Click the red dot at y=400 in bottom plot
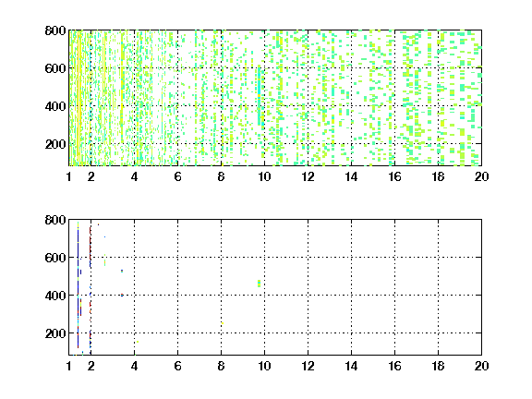Viewport: 532px width, 399px height. (x=122, y=295)
